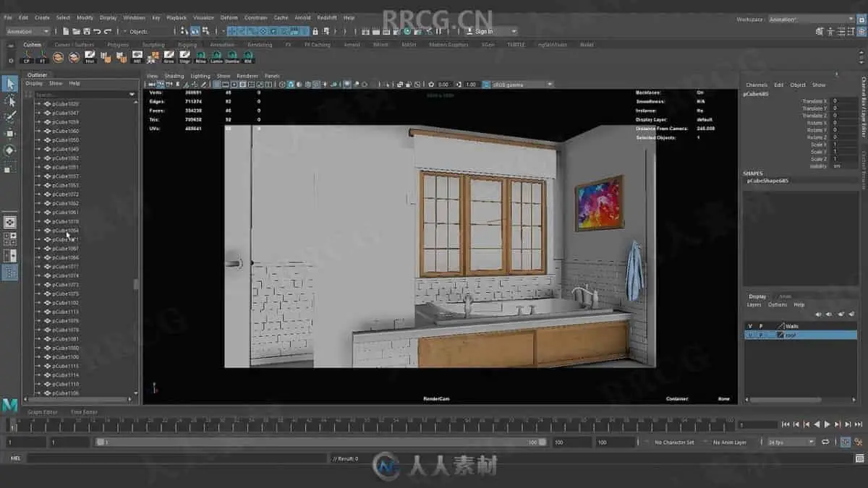
Task: Open the Redshift menu
Action: tap(326, 17)
